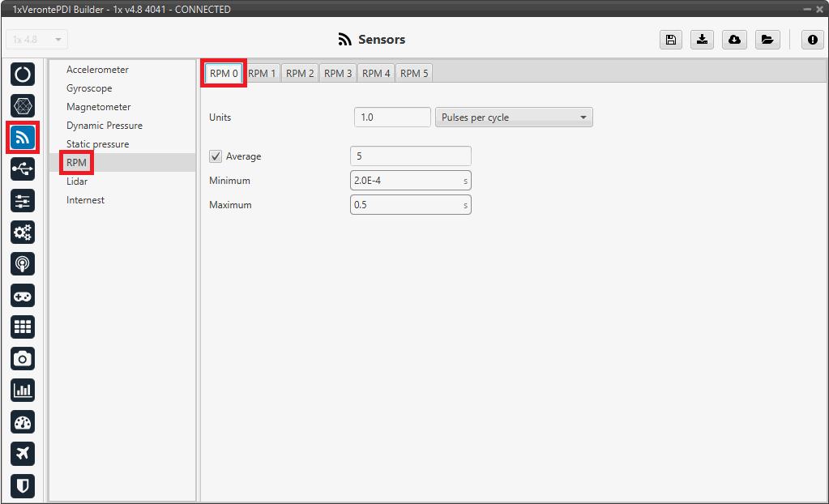Expand the Pulses per cycle dropdown
This screenshot has height=504, width=829.
click(514, 117)
